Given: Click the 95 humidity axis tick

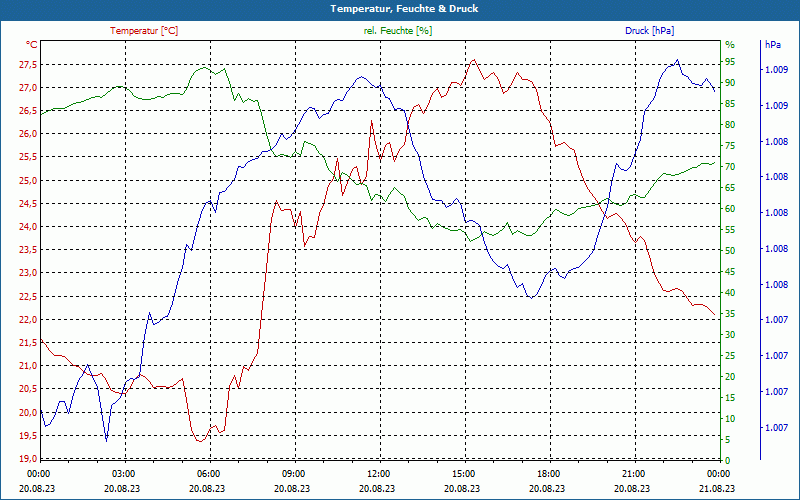Looking at the screenshot, I should pos(730,62).
